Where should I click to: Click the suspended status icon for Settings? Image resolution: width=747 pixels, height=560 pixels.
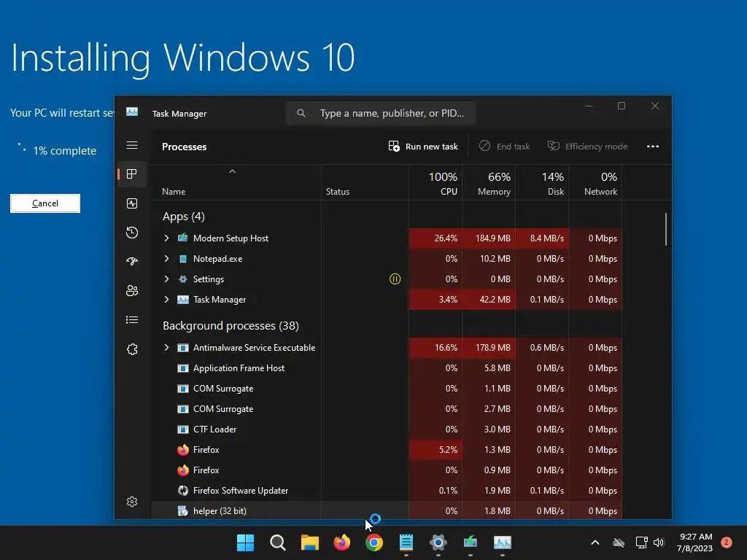[395, 279]
